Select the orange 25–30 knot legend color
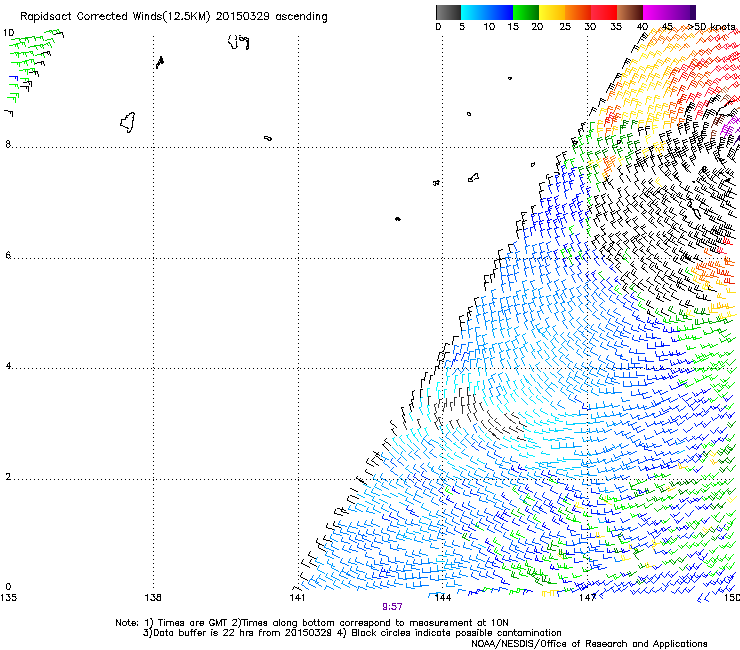This screenshot has width=740, height=650. point(578,12)
